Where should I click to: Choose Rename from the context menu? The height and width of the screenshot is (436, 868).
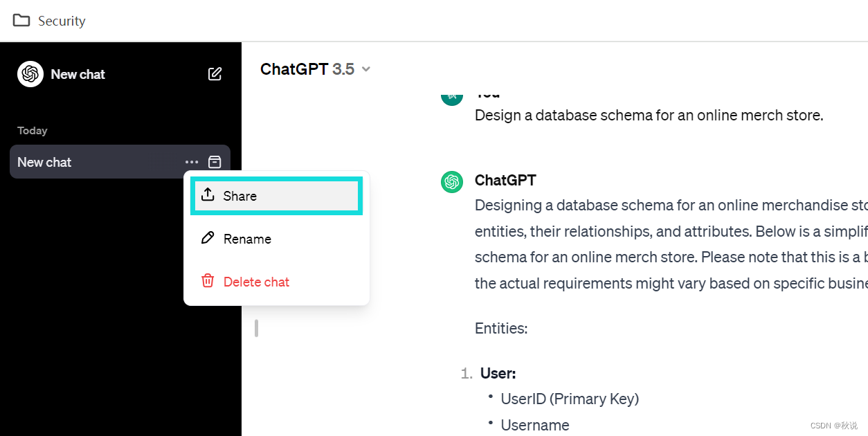click(276, 239)
